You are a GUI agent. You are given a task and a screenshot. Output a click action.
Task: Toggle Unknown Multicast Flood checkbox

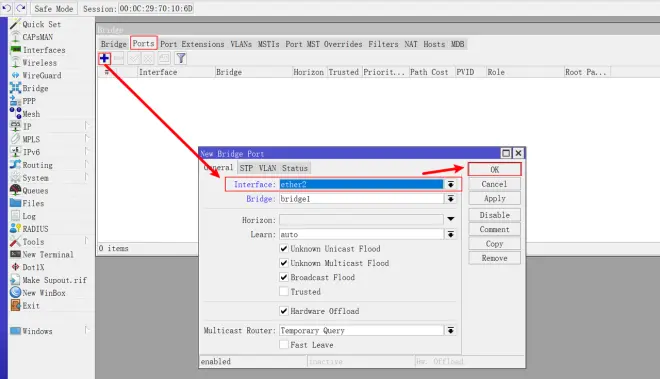pyautogui.click(x=284, y=263)
